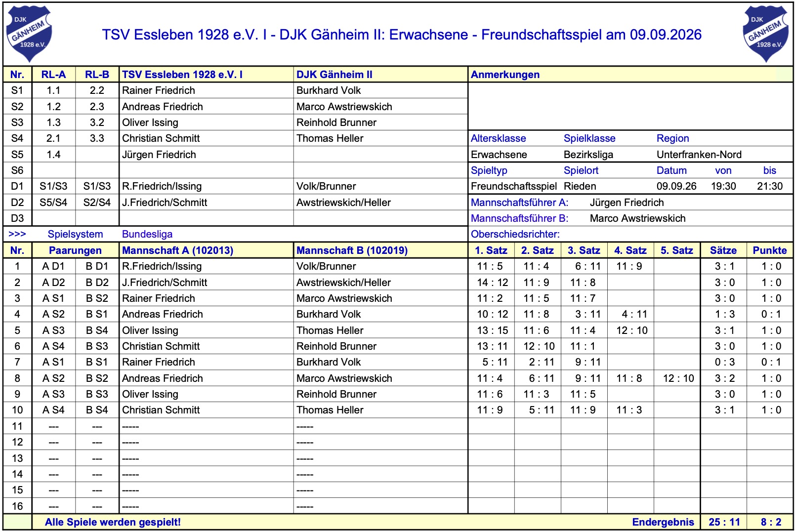Click the '13 : 15' set score
The width and height of the screenshot is (795, 532).
pos(493,330)
